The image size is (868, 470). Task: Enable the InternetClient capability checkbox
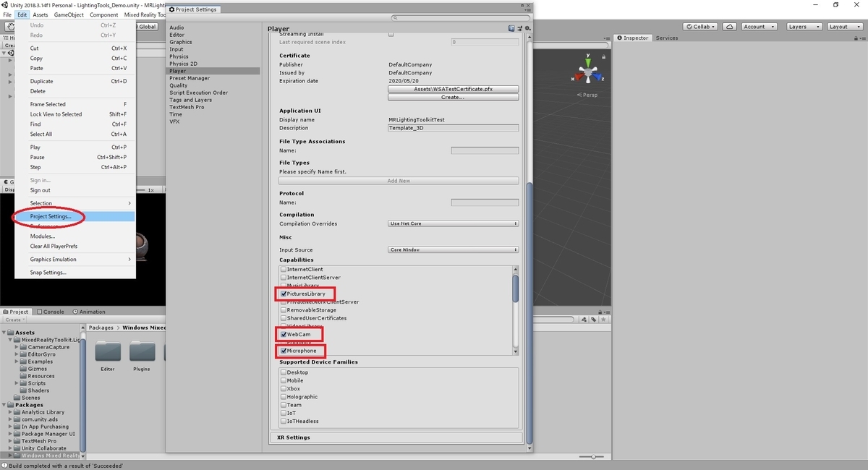284,269
